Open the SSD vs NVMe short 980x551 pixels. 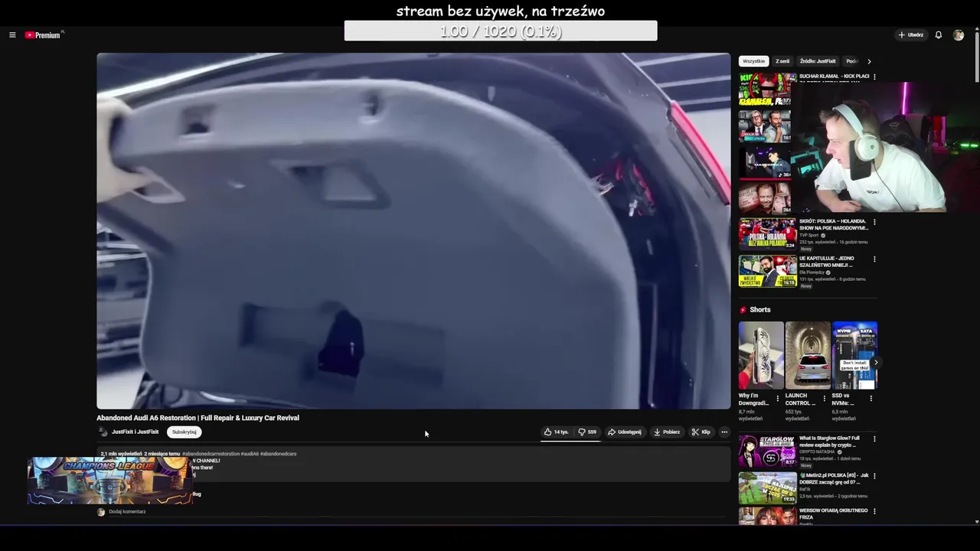click(854, 355)
